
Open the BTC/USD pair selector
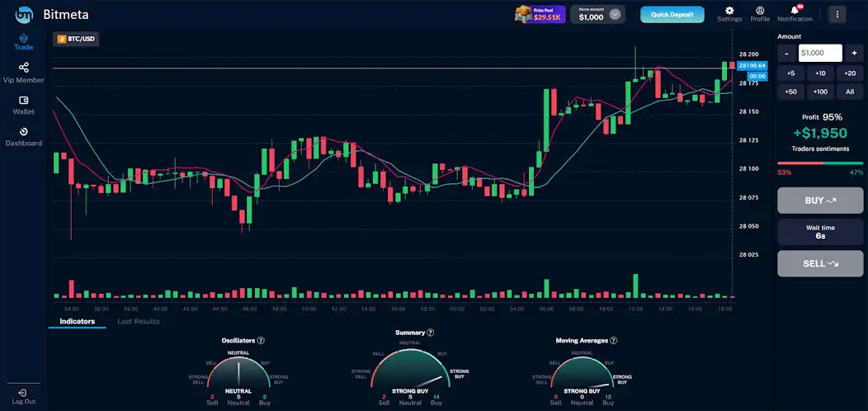(x=75, y=38)
